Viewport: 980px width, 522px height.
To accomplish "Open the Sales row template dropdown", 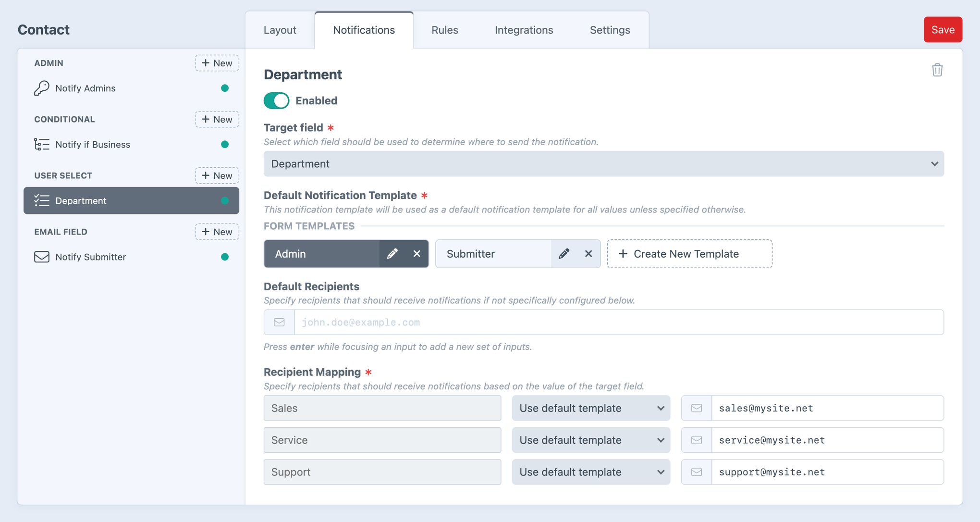I will [591, 408].
